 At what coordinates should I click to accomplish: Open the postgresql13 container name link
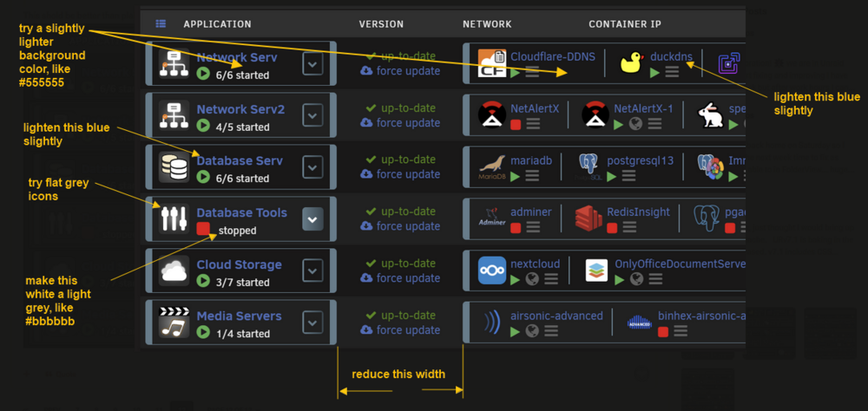click(640, 160)
